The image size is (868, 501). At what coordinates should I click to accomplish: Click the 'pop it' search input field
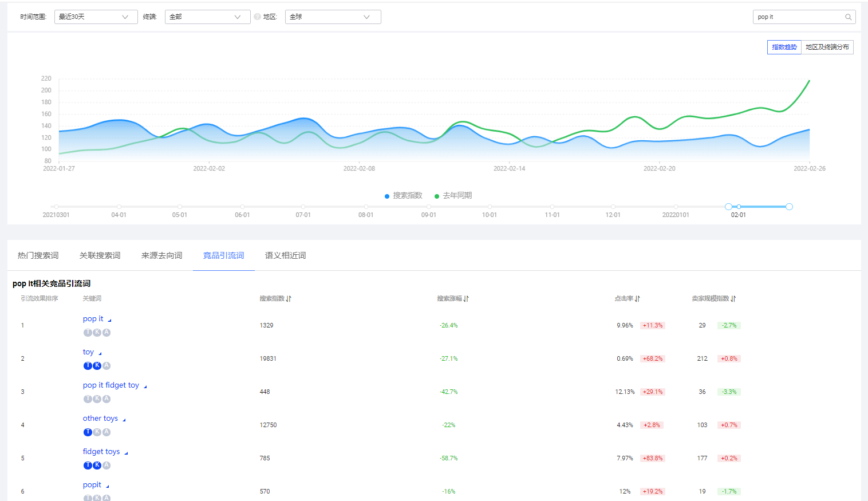point(798,17)
